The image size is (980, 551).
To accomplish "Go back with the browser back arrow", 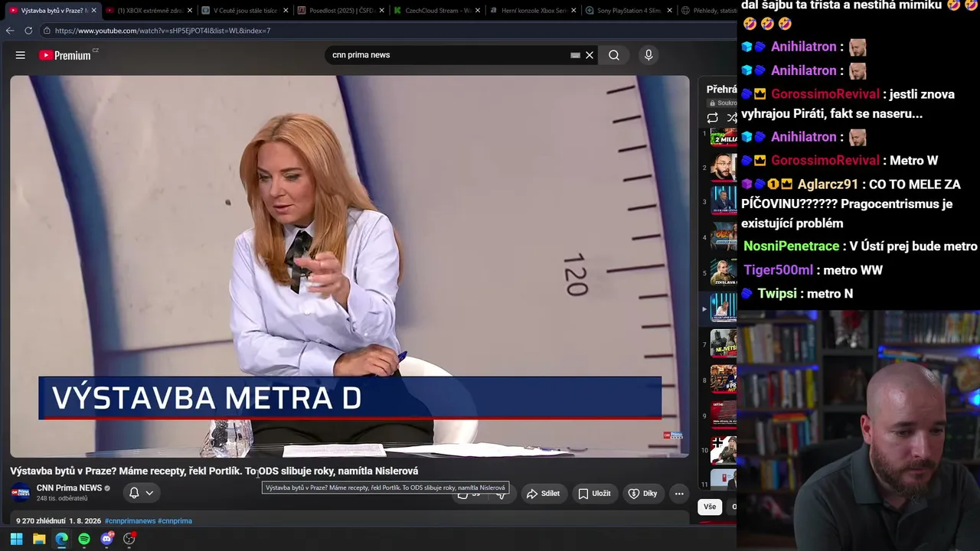I will (x=10, y=31).
